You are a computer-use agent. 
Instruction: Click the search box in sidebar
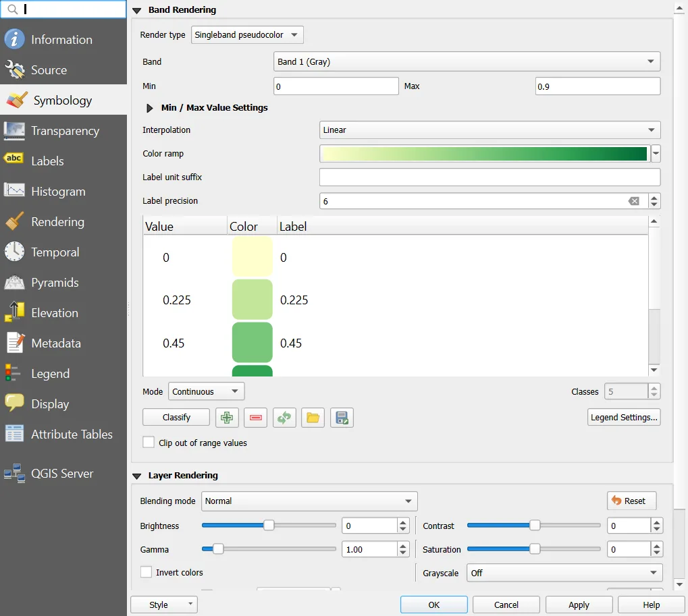pyautogui.click(x=63, y=9)
